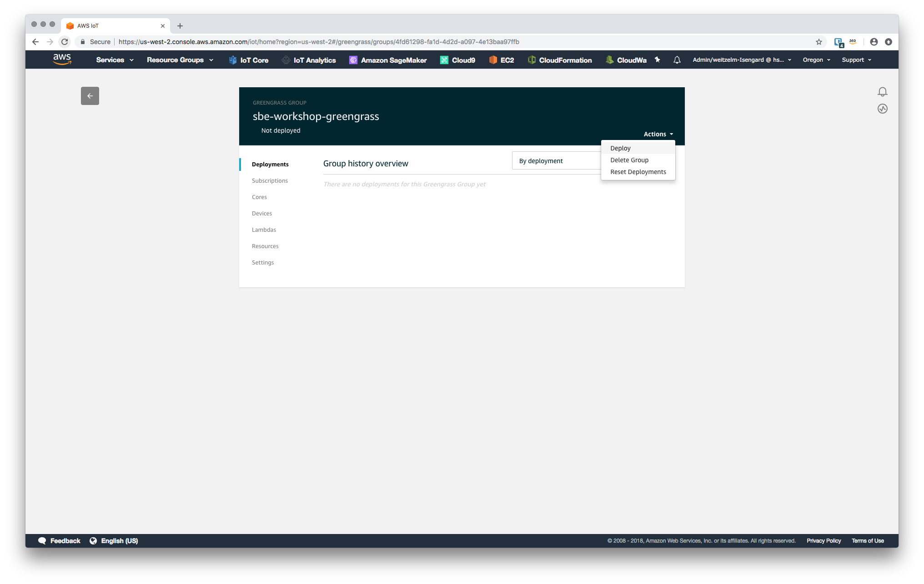Change language via English (US)

tap(114, 540)
